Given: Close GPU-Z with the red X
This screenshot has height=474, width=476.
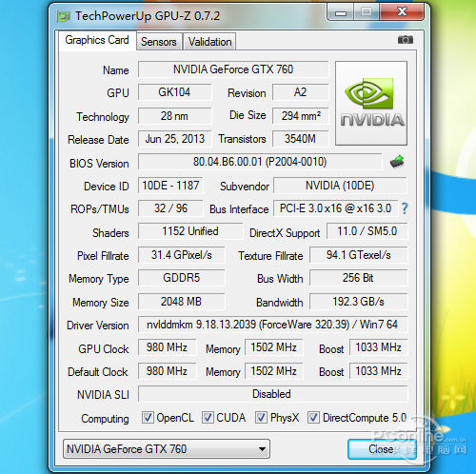Looking at the screenshot, I should coord(402,12).
